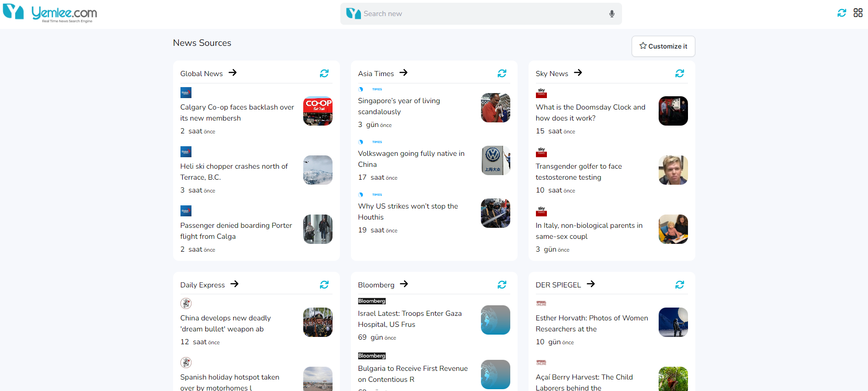Open Daily Express via arrow icon

pyautogui.click(x=235, y=284)
